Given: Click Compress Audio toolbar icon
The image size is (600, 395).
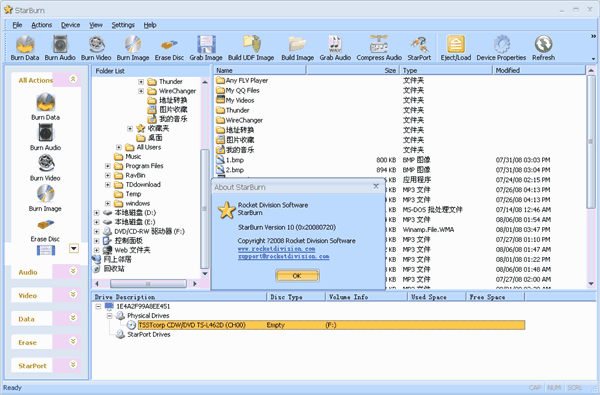Looking at the screenshot, I should [379, 48].
